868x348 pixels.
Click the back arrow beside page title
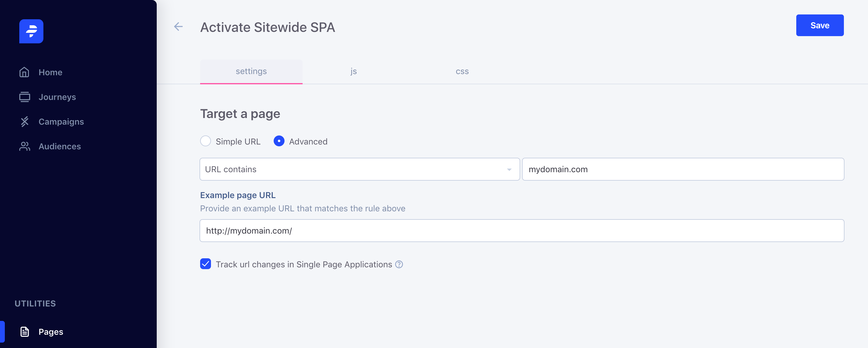178,26
